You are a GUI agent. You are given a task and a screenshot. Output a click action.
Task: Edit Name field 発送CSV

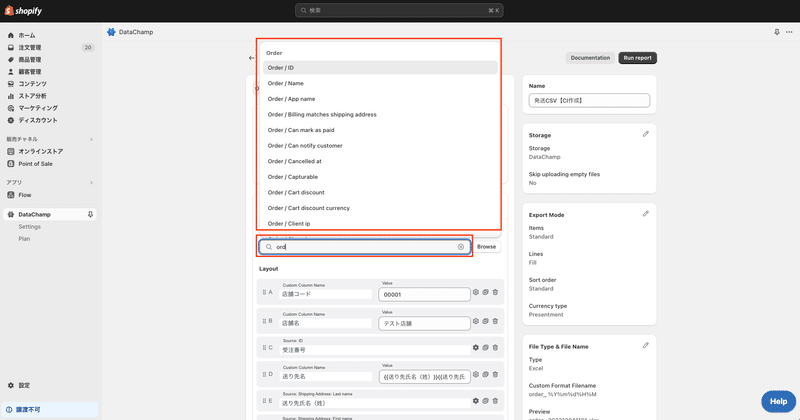tap(589, 101)
